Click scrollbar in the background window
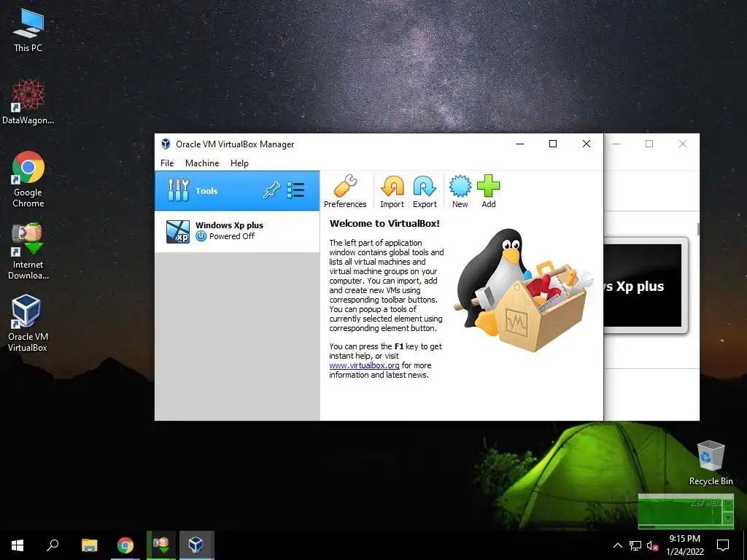The width and height of the screenshot is (747, 560). 698,229
